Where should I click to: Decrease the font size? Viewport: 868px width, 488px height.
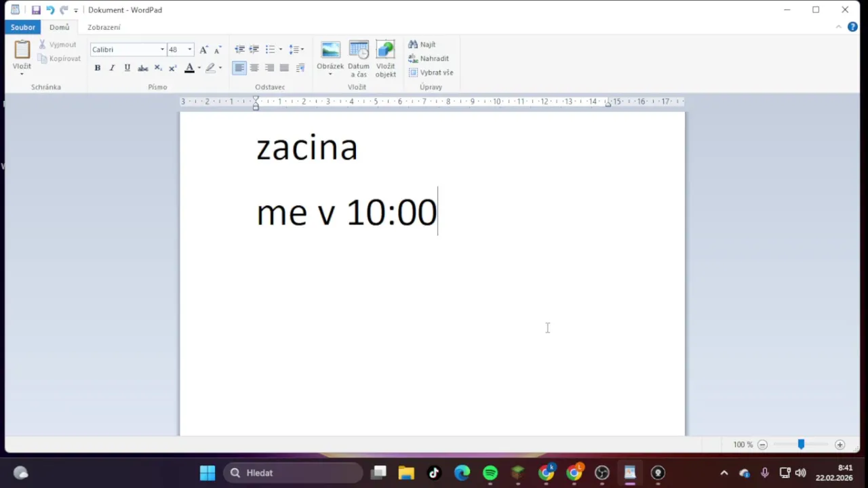pyautogui.click(x=218, y=49)
